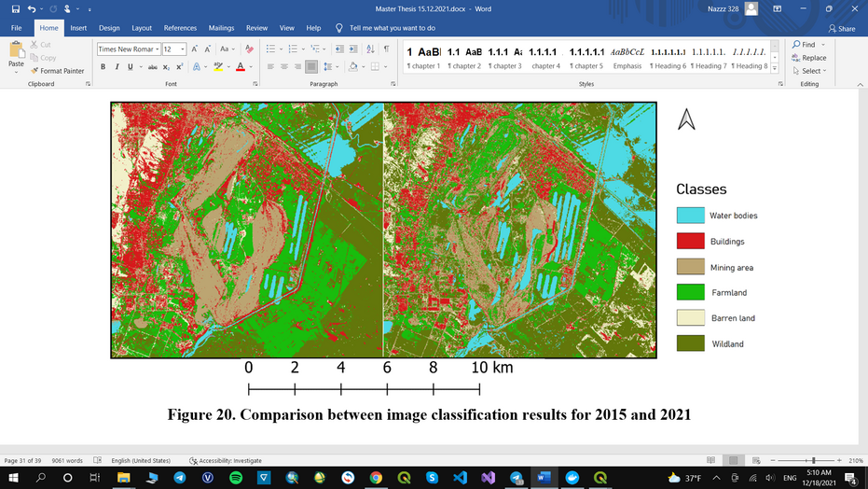868x489 pixels.
Task: Click the Increase Indent icon
Action: point(352,49)
